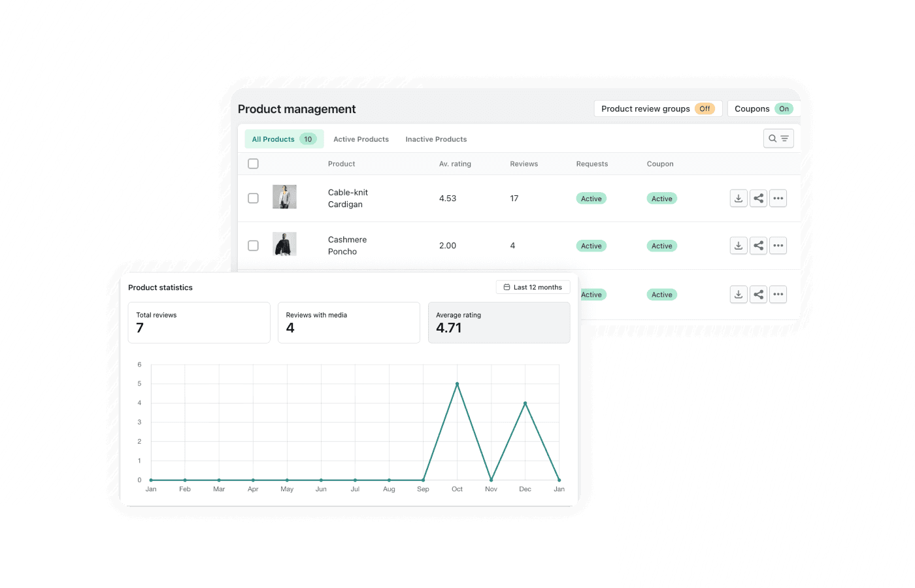Open the third row's actions menu
915x588 pixels.
coord(778,294)
